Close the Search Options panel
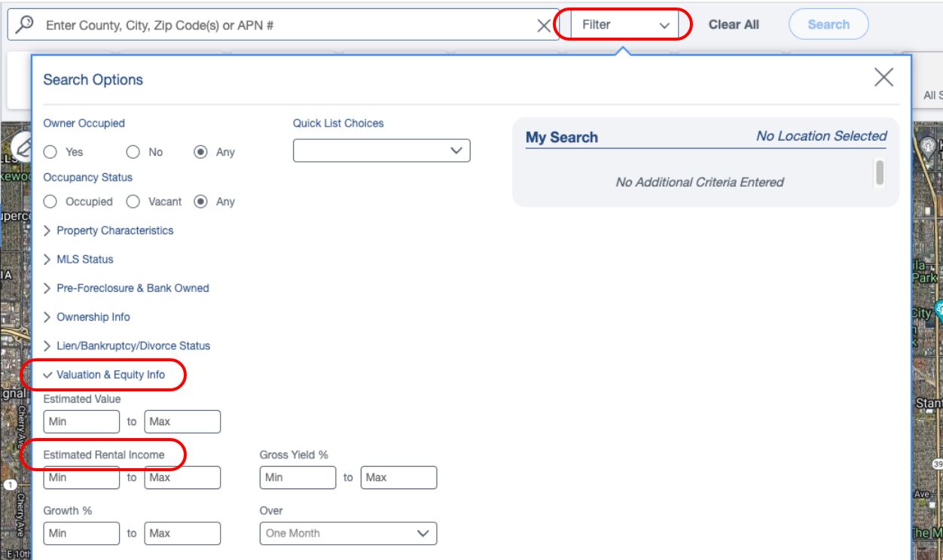This screenshot has width=943, height=560. pos(883,77)
